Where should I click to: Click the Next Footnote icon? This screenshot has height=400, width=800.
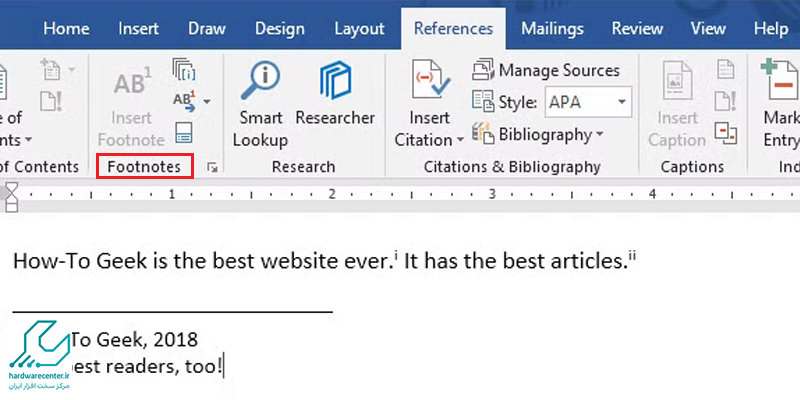coord(184,101)
